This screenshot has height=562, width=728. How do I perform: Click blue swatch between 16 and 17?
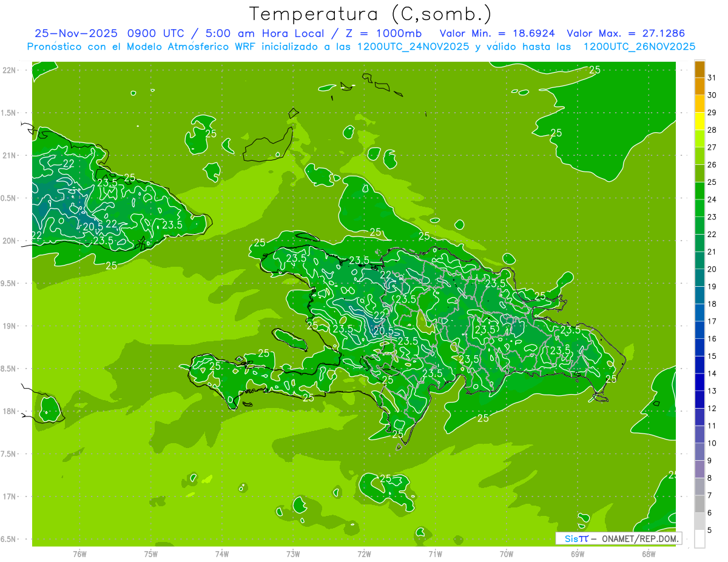click(699, 330)
